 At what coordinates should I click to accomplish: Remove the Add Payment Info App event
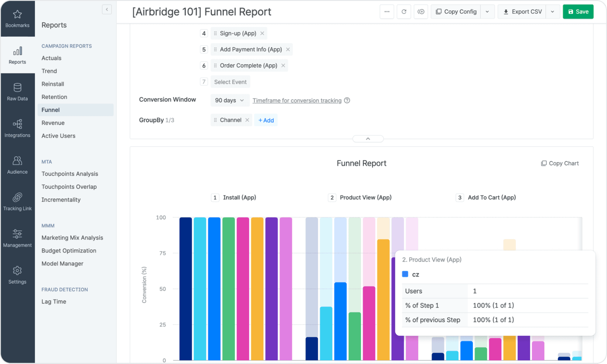288,49
